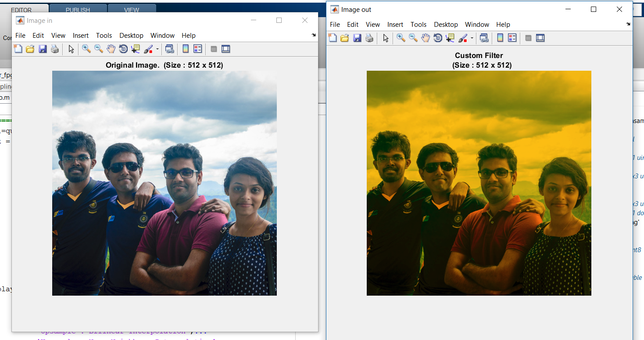
Task: Click Zoom In in the Image out toolbar
Action: point(401,38)
